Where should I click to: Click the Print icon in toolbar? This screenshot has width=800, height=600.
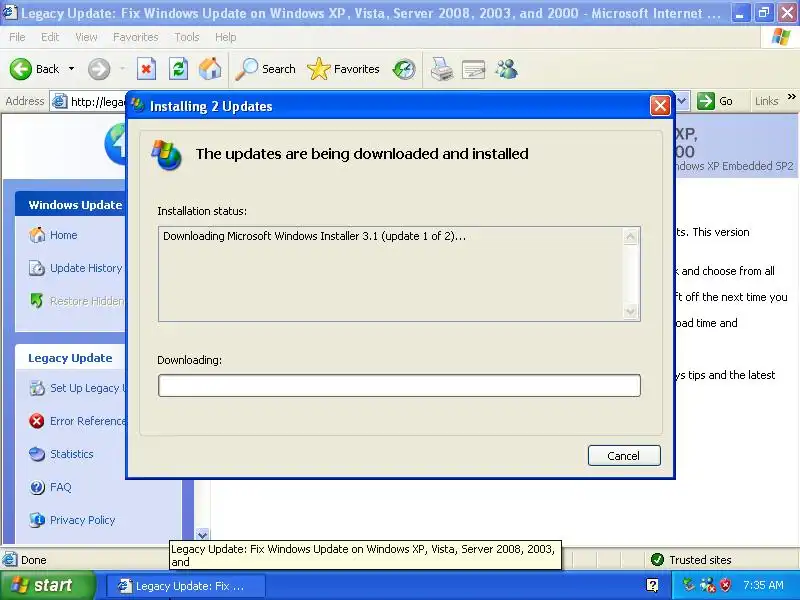(x=441, y=69)
